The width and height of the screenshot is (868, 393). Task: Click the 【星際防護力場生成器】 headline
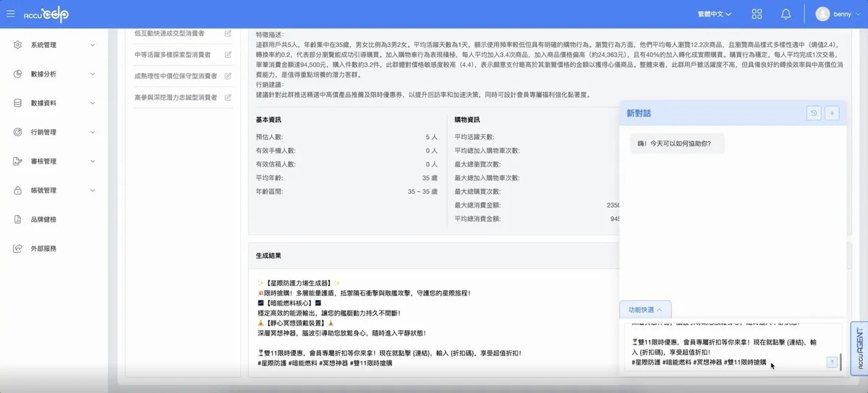tap(298, 283)
